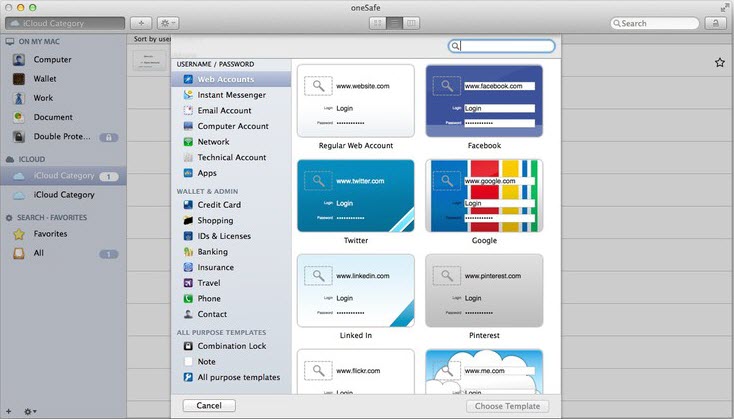The height and width of the screenshot is (419, 734).
Task: Select All purpose templates icon
Action: 188,377
